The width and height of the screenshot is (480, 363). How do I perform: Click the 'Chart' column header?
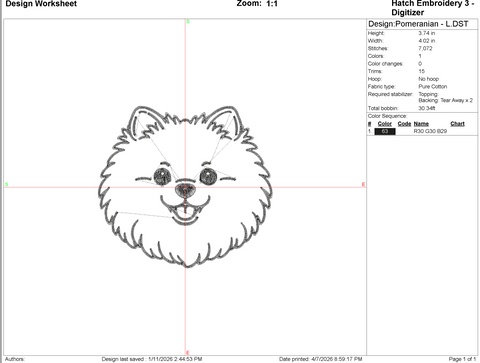click(x=457, y=124)
